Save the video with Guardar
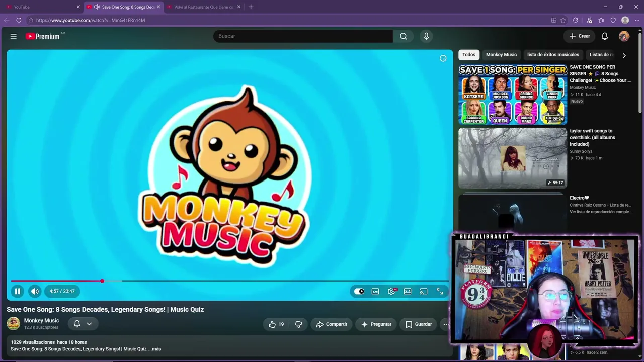The image size is (644, 362). coord(419,324)
